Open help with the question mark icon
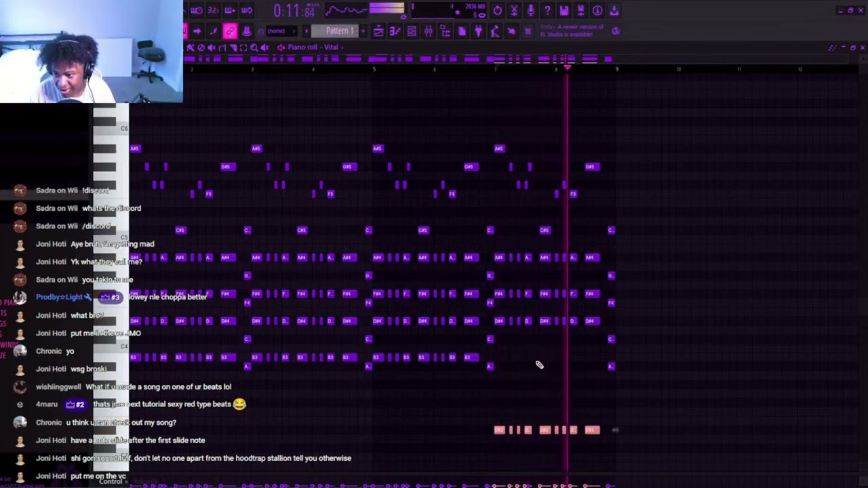This screenshot has height=488, width=868. click(x=547, y=10)
